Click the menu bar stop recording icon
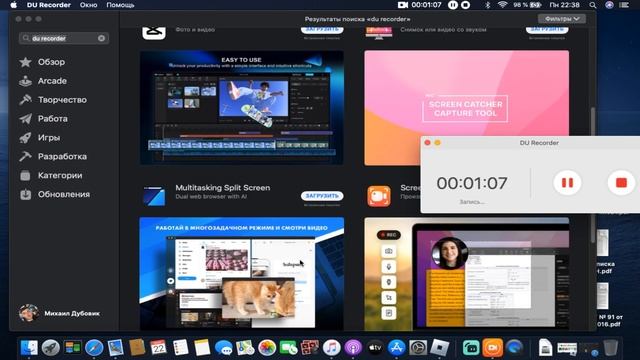 click(x=465, y=5)
